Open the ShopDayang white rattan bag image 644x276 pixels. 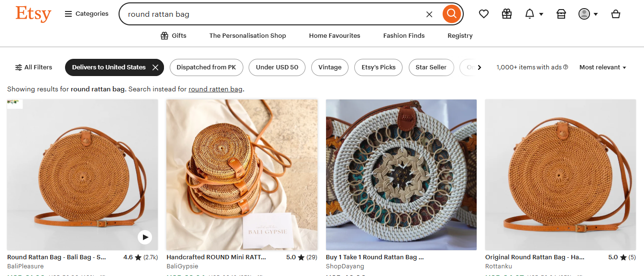pyautogui.click(x=401, y=175)
